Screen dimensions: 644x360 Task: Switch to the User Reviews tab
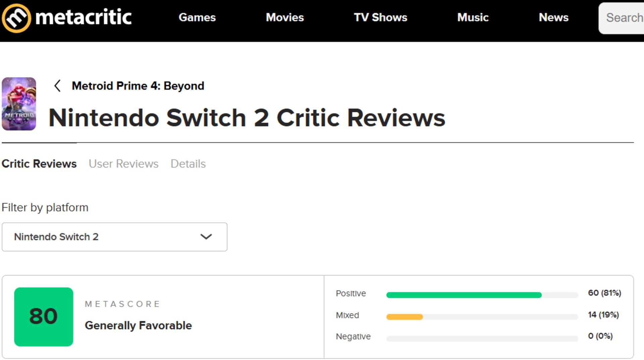[123, 164]
